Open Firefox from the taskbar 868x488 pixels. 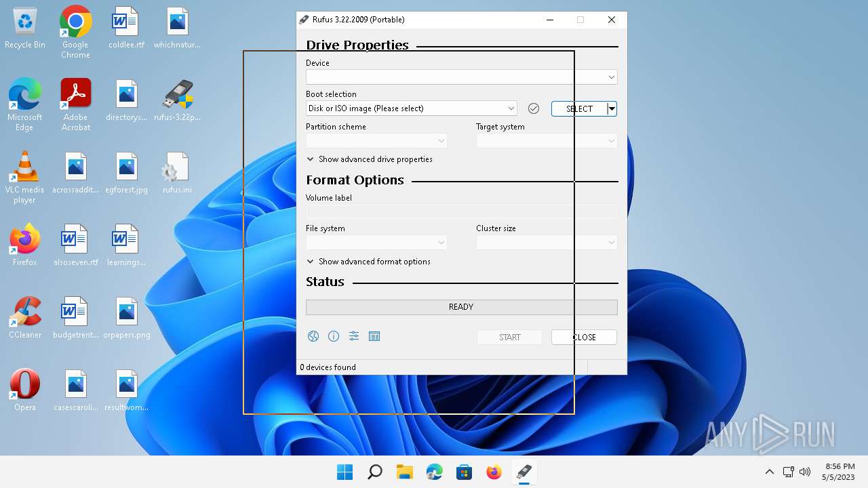[494, 472]
